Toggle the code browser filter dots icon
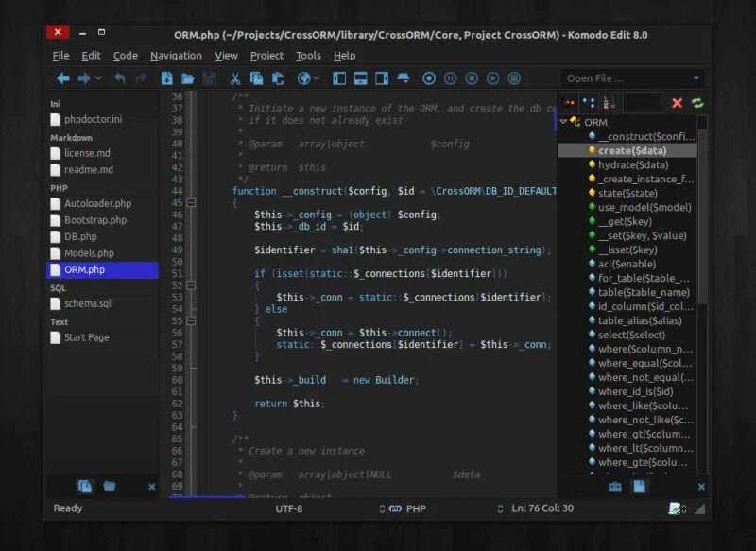The width and height of the screenshot is (756, 551). [x=589, y=103]
